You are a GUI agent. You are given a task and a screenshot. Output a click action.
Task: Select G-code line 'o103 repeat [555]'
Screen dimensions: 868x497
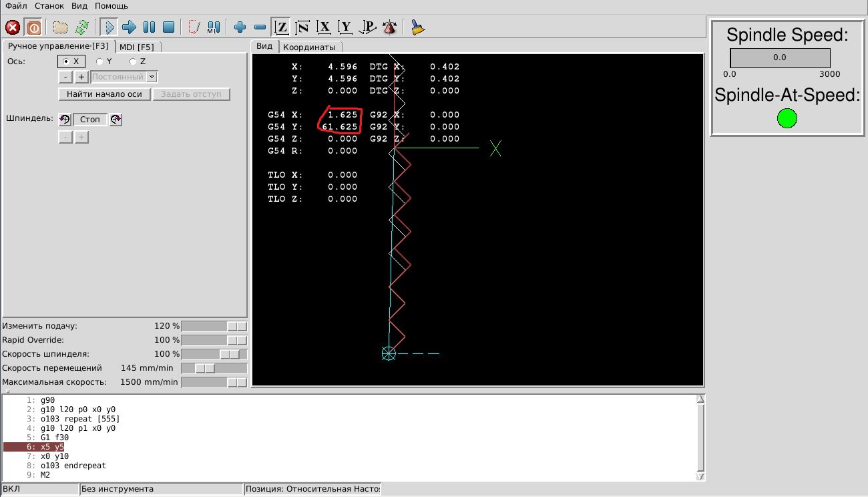tap(80, 419)
